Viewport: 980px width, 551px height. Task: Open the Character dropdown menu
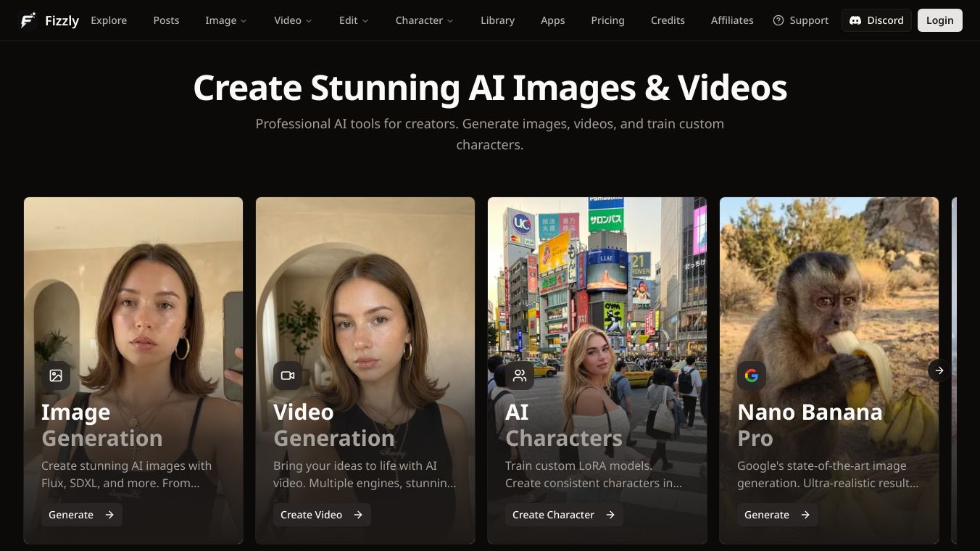424,20
